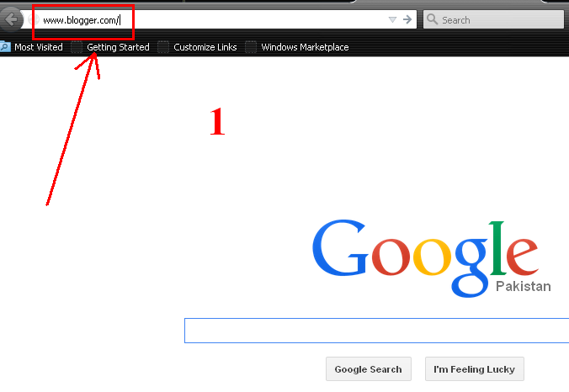
Task: Click the Google Search button
Action: 369,369
